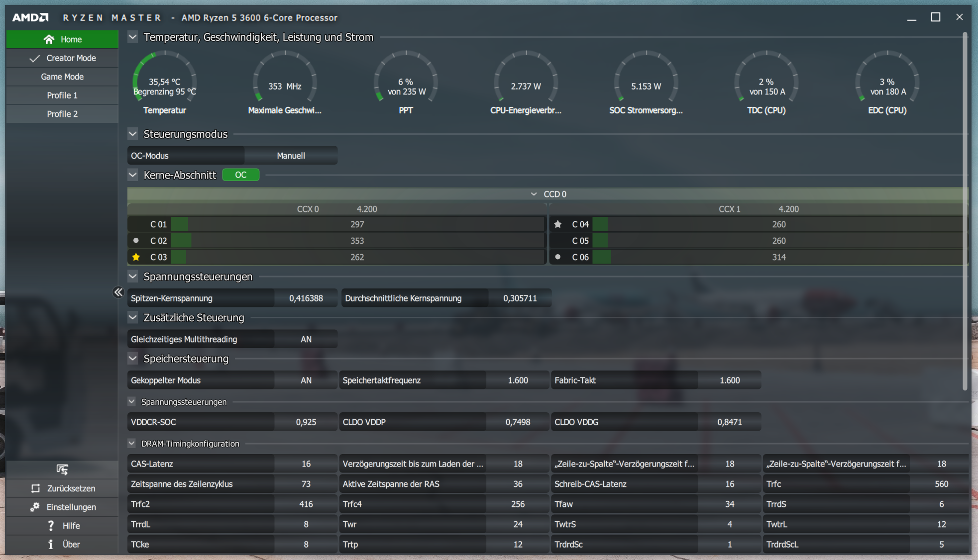
Task: Click the import/export icon above Zurücksetzen
Action: 62,469
